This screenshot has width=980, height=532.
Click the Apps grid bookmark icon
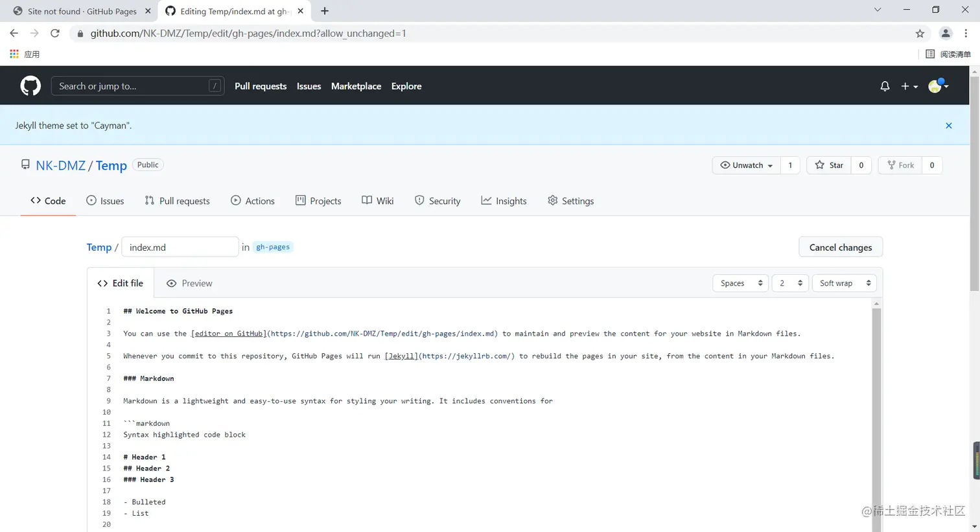coord(14,54)
